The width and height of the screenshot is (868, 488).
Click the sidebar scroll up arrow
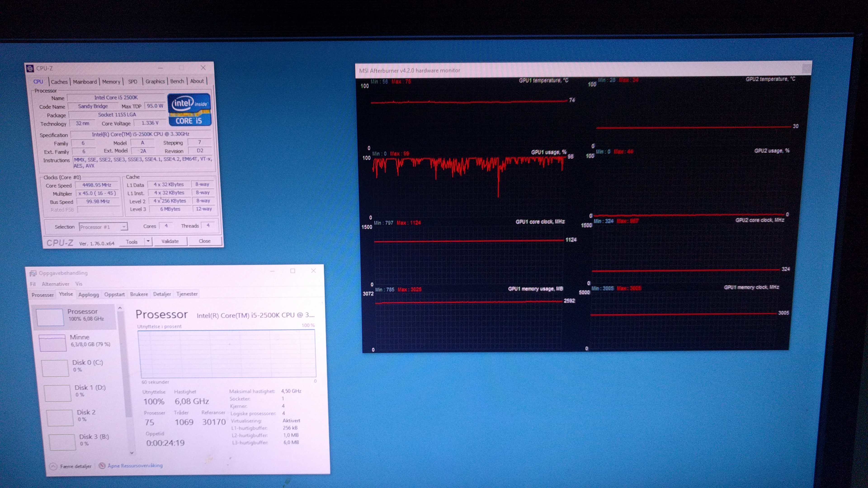click(120, 308)
